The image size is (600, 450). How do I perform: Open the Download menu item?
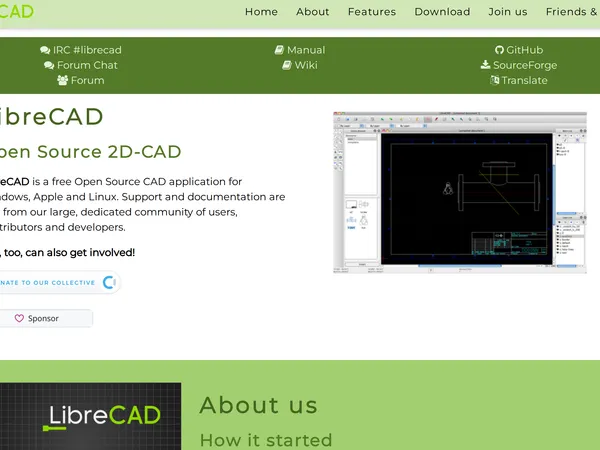tap(442, 12)
